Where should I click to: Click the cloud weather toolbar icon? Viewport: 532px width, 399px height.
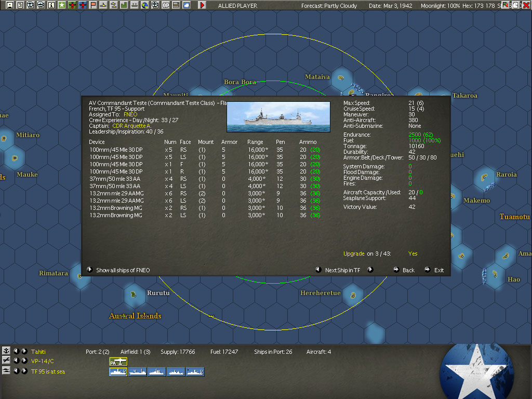187,5
